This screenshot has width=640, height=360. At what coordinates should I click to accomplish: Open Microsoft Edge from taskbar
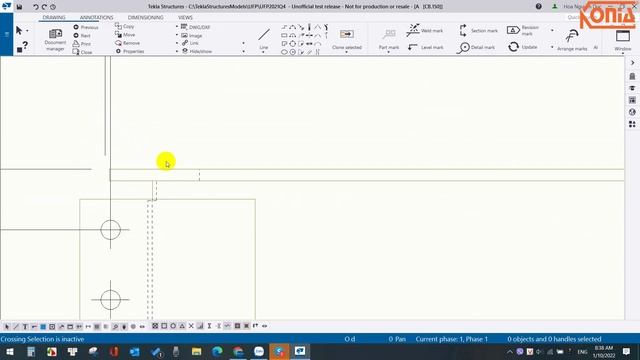pyautogui.click(x=217, y=351)
